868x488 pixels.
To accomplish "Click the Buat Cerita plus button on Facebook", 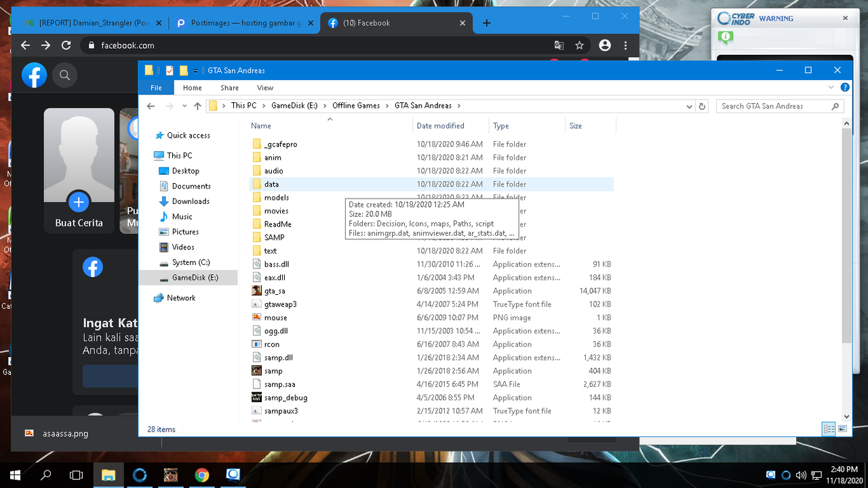I will pos(79,201).
